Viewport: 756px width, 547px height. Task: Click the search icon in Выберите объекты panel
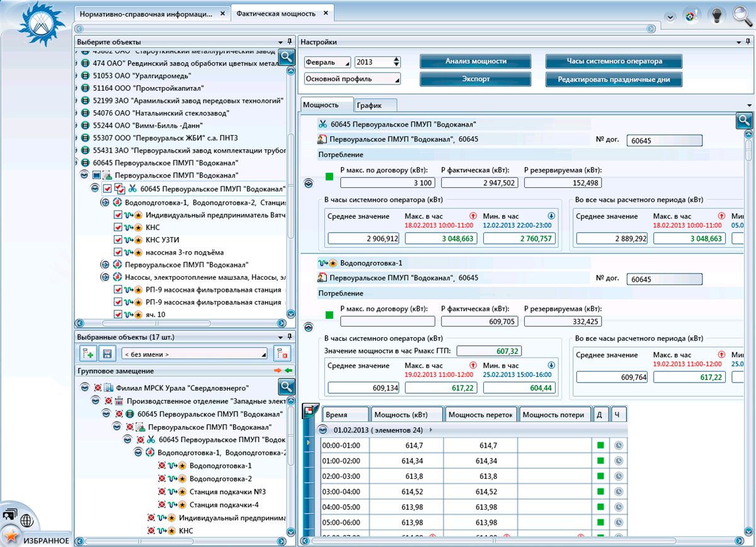click(x=287, y=57)
